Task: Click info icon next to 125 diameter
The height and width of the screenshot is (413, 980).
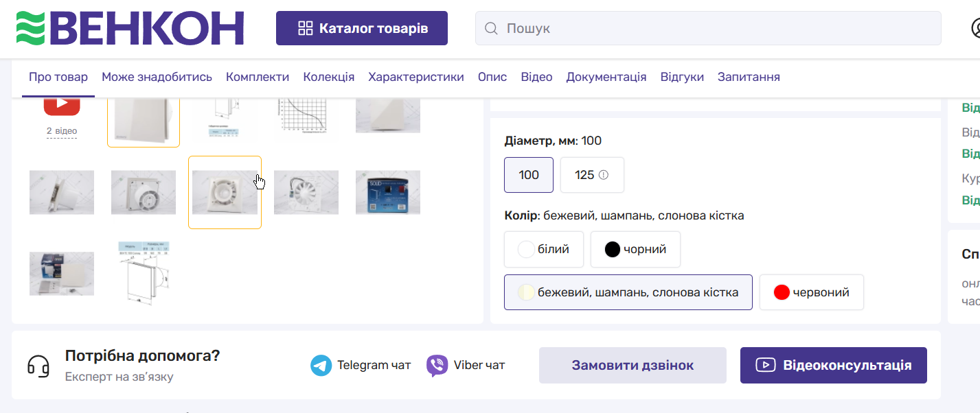Action: [604, 175]
